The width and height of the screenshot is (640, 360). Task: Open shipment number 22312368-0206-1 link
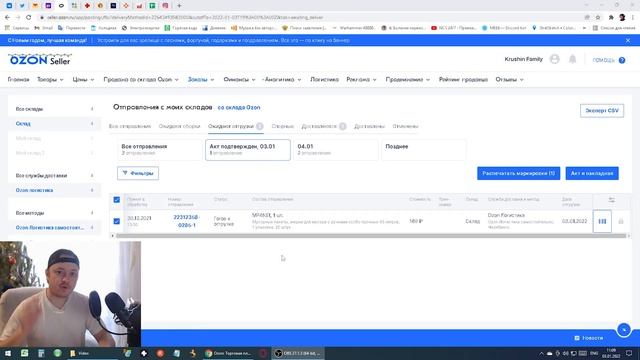click(186, 221)
